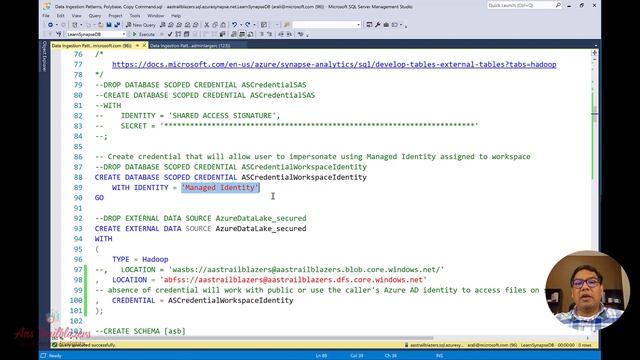This screenshot has width=640, height=360.
Task: Open the vertical Object Explorer side tab
Action: click(44, 56)
